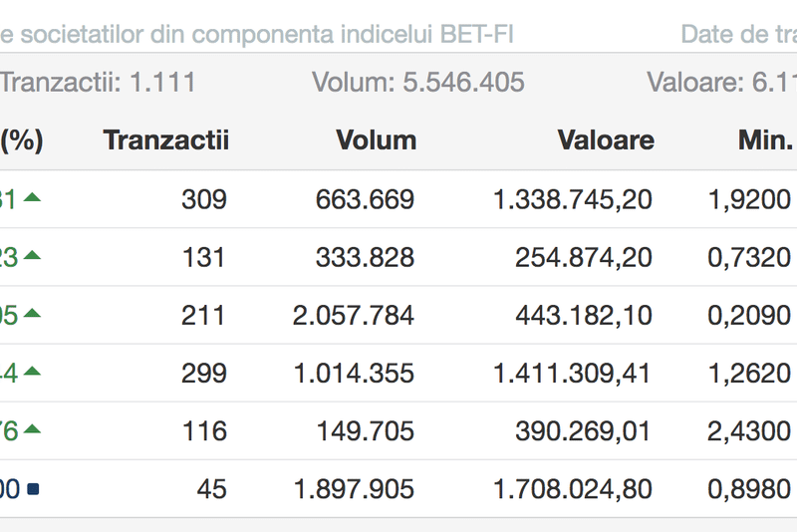Click green up arrow in 309-transactions row
Image resolution: width=797 pixels, height=532 pixels.
[33, 198]
